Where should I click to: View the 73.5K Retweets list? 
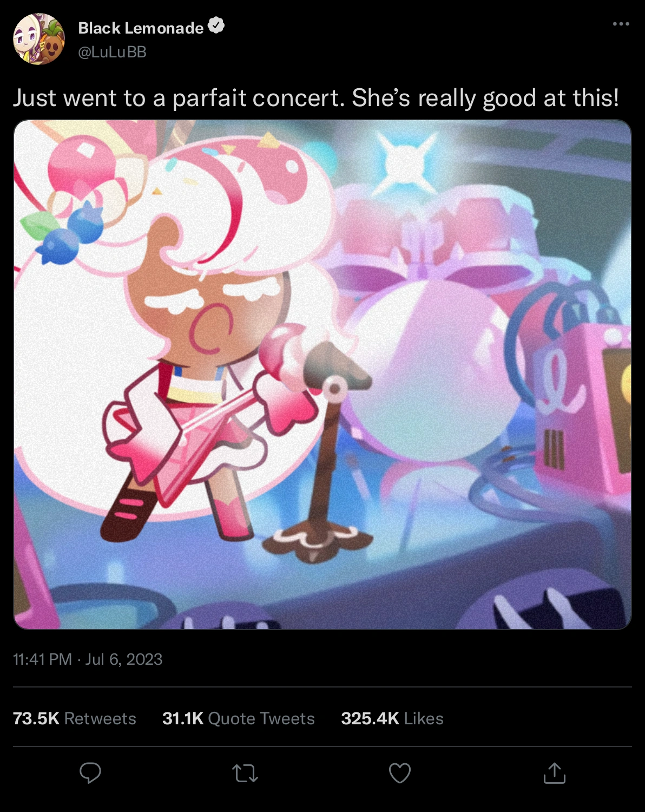[x=75, y=718]
